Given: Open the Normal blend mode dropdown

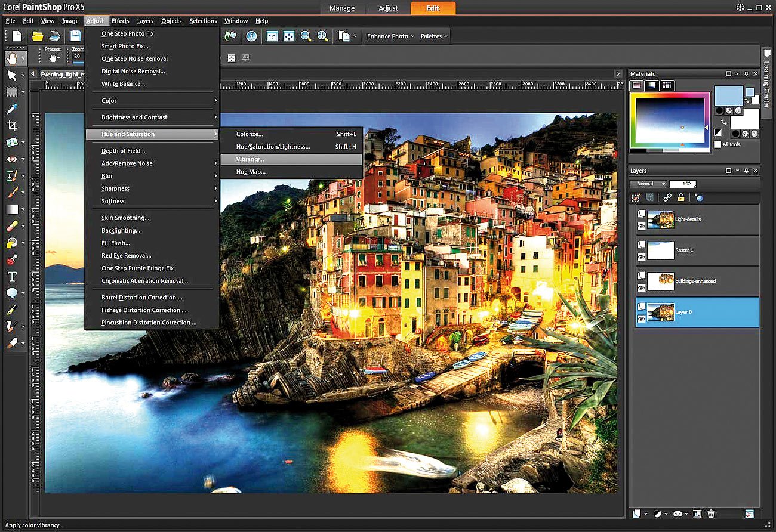Looking at the screenshot, I should [x=648, y=184].
